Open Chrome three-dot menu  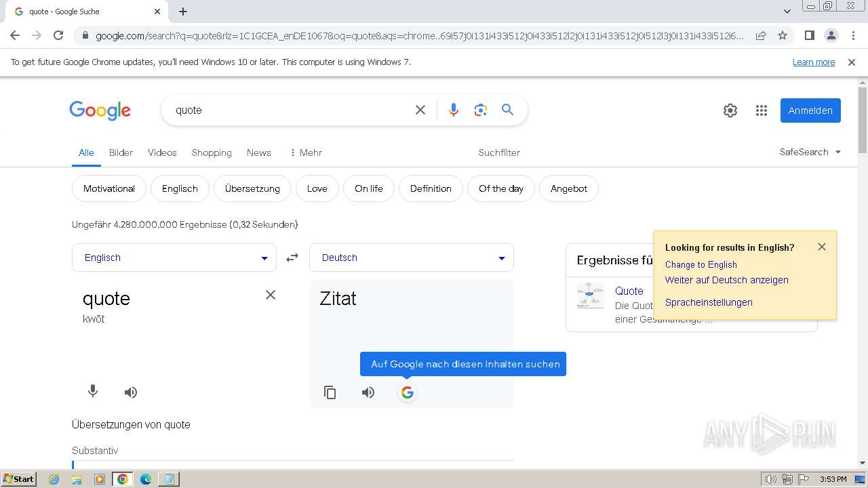tap(853, 35)
